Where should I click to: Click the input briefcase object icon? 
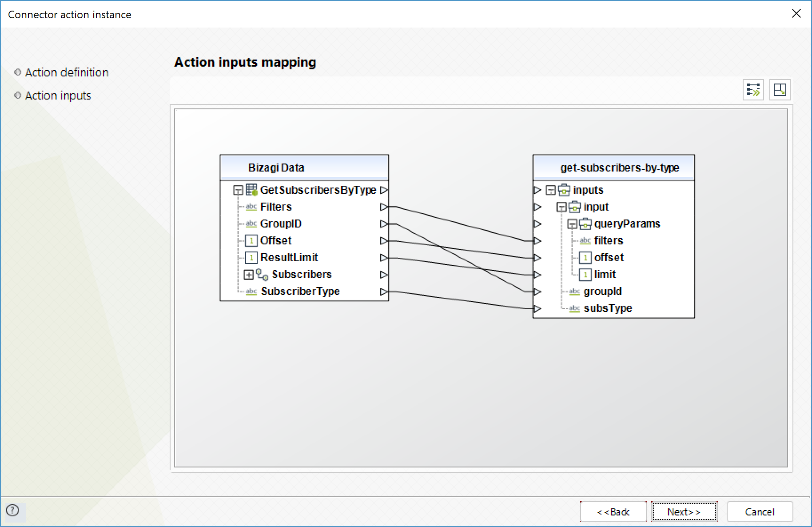(575, 207)
